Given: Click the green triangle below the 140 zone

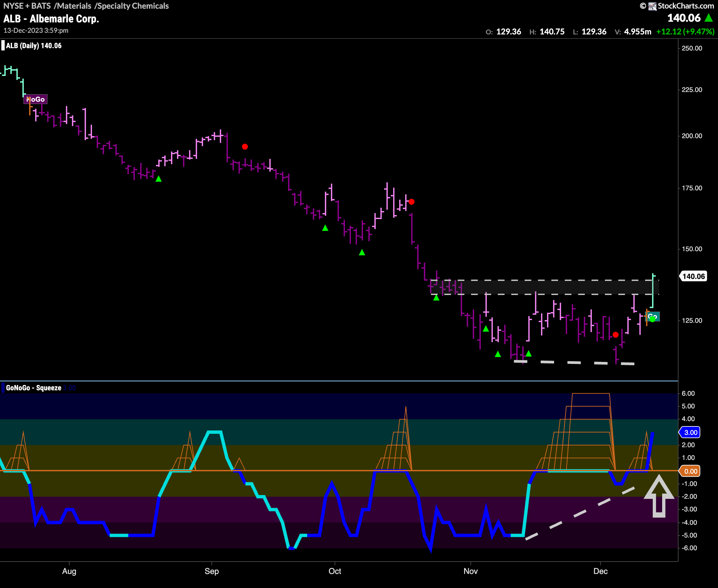Looking at the screenshot, I should [436, 298].
